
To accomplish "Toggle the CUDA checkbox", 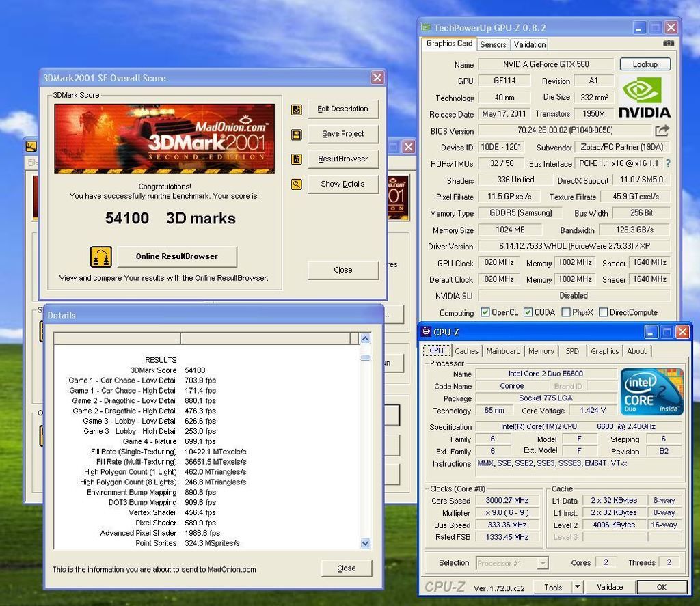I will (x=528, y=312).
